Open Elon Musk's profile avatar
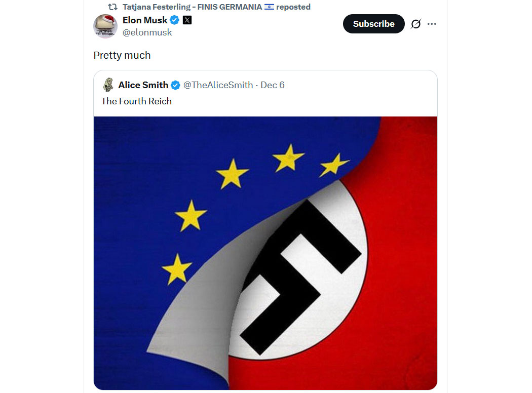 coord(105,26)
